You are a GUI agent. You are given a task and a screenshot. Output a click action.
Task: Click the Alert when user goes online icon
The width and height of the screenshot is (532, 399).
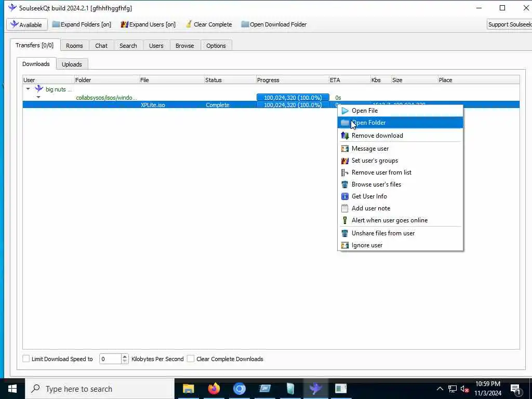tap(345, 220)
